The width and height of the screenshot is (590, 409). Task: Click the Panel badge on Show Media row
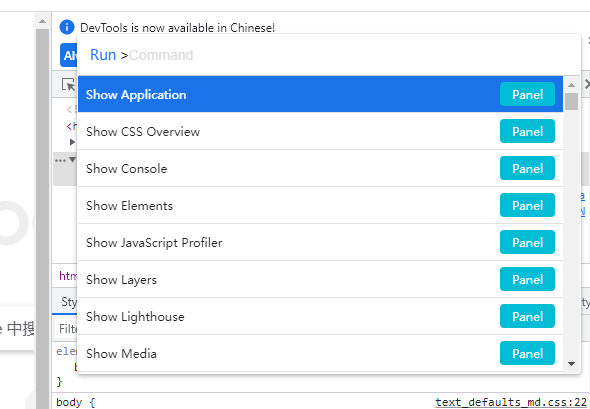click(527, 353)
